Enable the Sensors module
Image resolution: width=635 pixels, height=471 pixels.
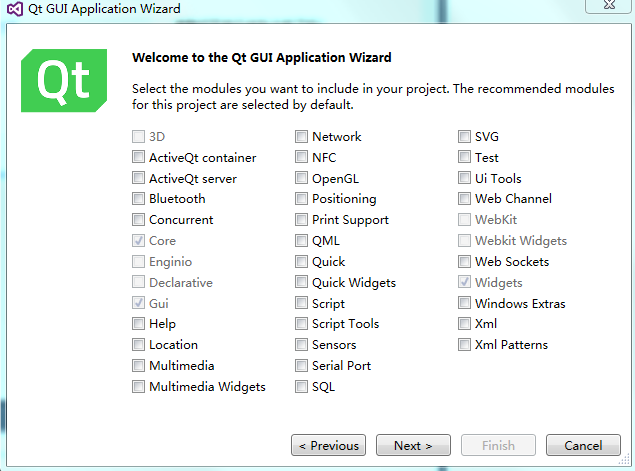[301, 345]
